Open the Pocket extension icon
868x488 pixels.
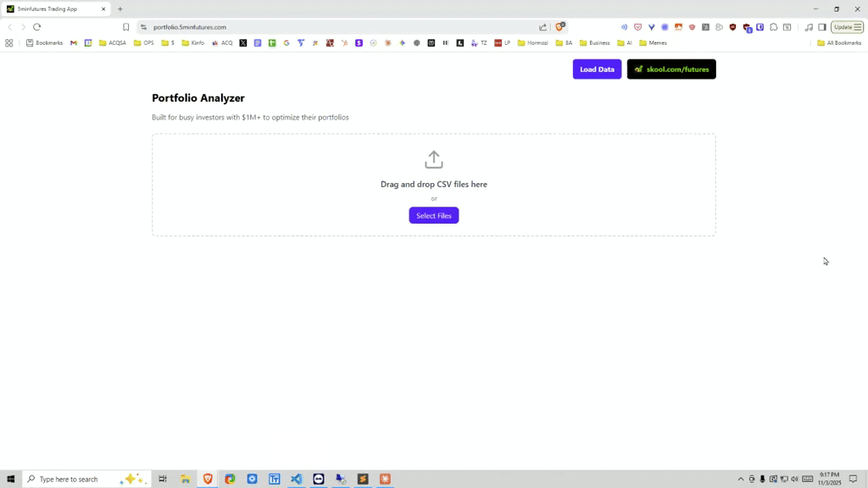pyautogui.click(x=637, y=26)
